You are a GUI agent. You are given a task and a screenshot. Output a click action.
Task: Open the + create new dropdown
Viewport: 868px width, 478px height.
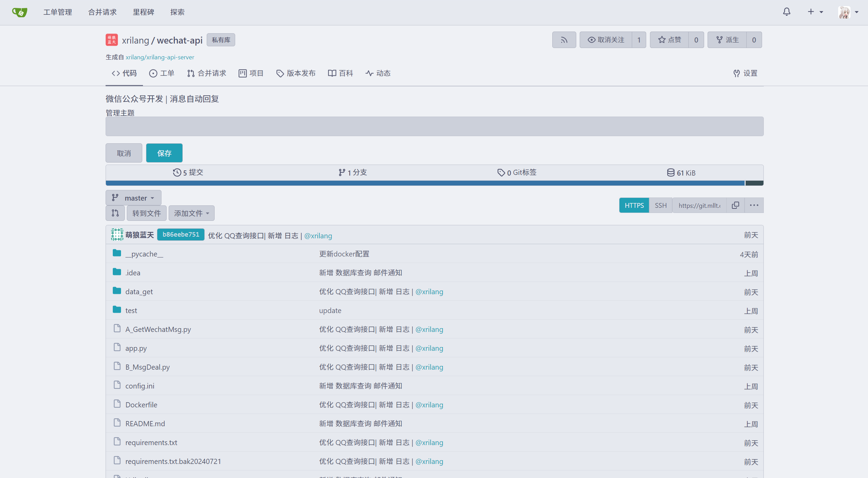[x=815, y=12]
